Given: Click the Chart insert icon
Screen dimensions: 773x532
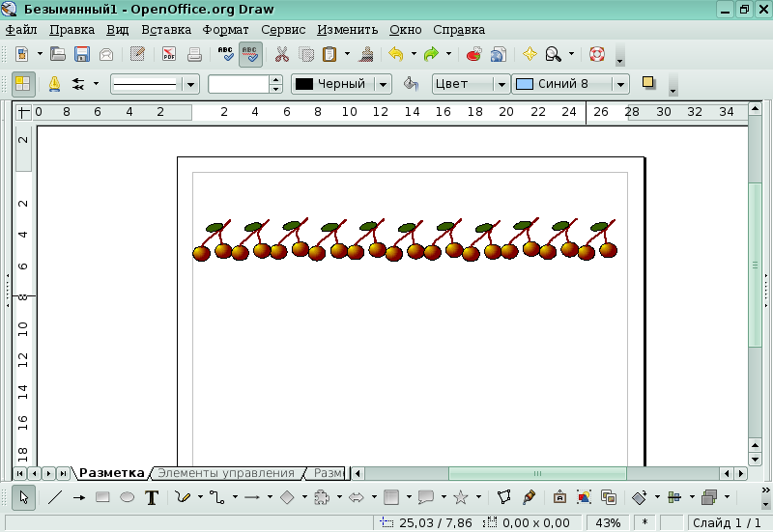Looking at the screenshot, I should [x=473, y=54].
